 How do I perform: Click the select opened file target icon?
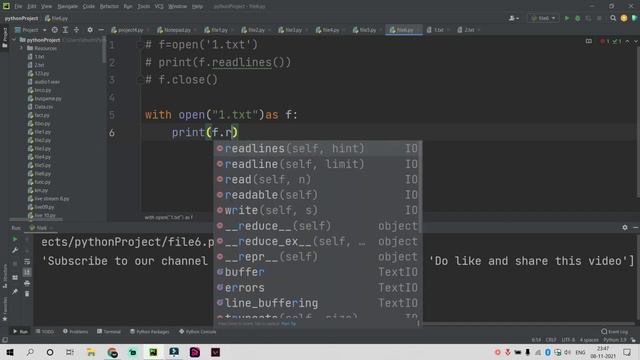(54, 30)
